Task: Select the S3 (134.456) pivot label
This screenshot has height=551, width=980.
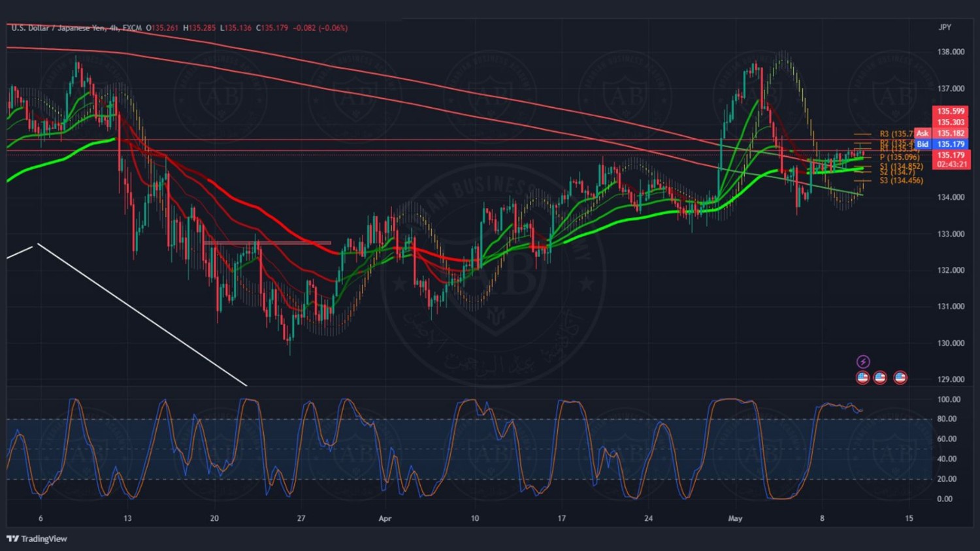Action: point(902,181)
